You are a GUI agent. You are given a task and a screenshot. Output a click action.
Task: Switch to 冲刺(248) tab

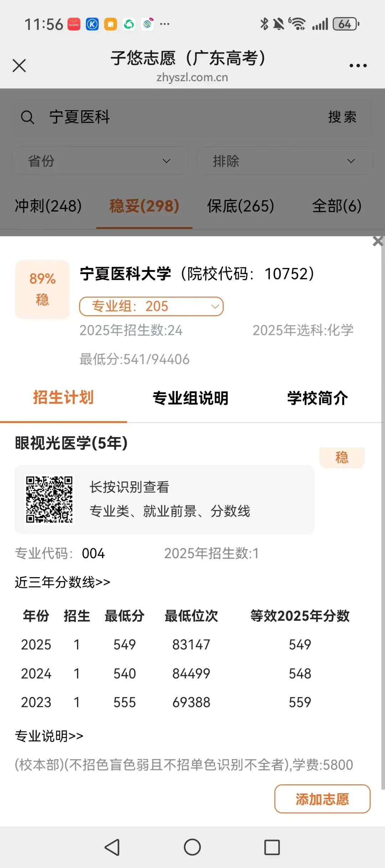pos(48,206)
